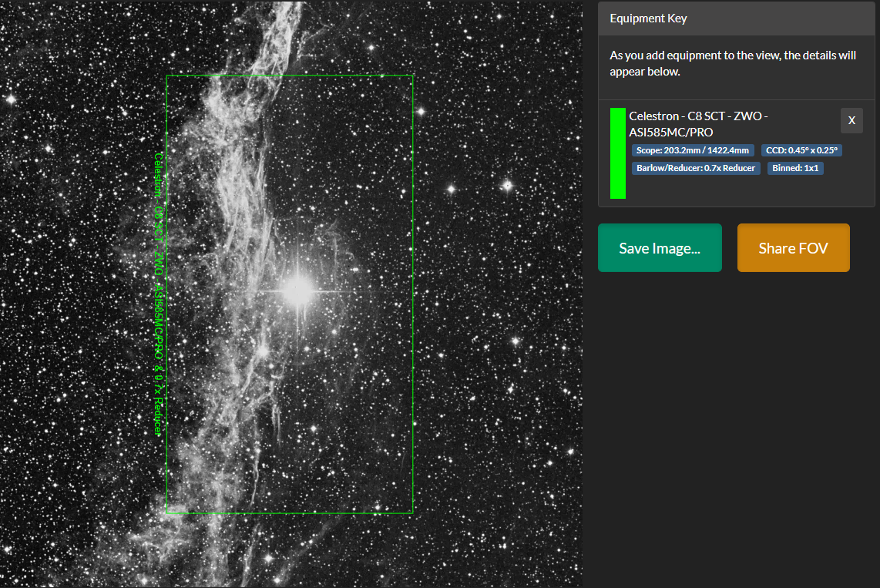Remove the Celestron C8 SCT equipment entry
The image size is (880, 588).
click(851, 121)
